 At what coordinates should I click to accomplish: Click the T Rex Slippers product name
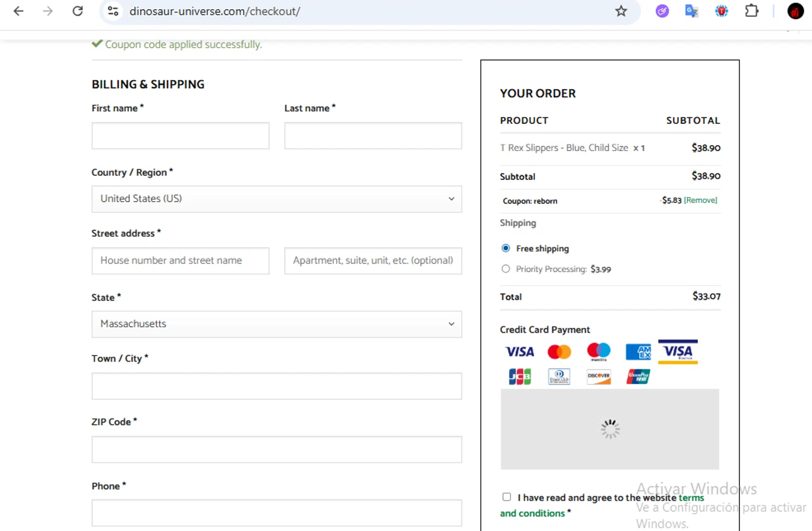[x=564, y=148]
